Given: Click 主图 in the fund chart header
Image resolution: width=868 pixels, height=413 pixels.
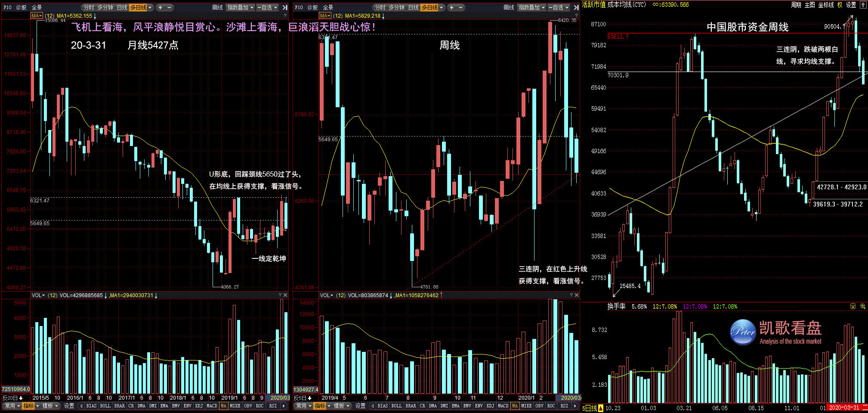Looking at the screenshot, I should pos(810,5).
